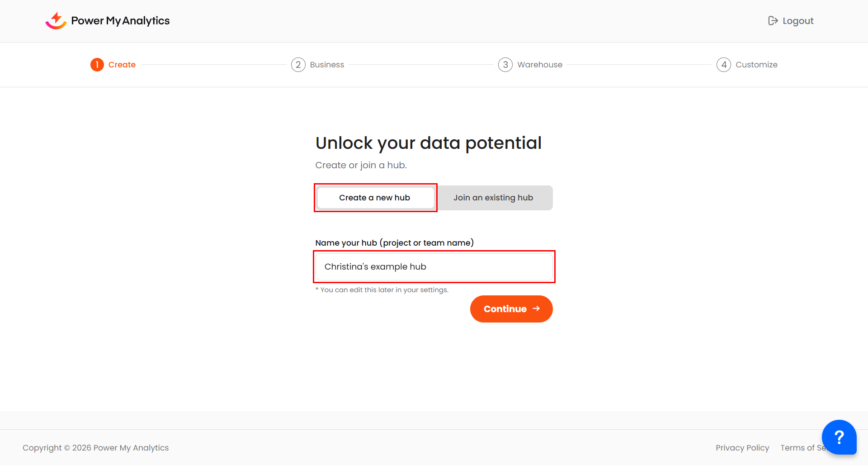Click the step 2 circle icon

(x=298, y=65)
